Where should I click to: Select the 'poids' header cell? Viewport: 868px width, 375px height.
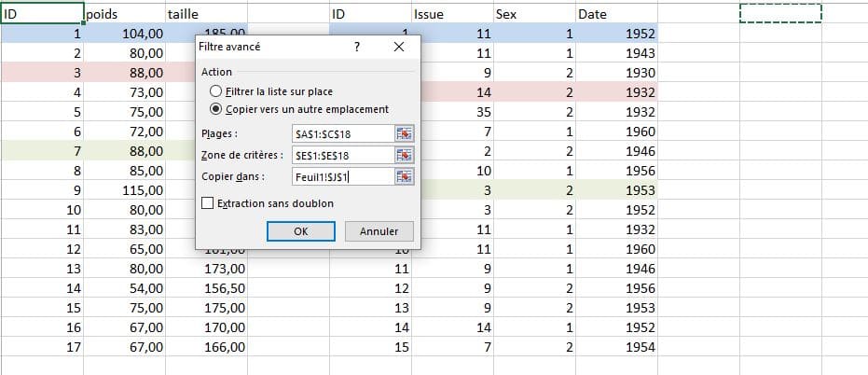coord(124,13)
